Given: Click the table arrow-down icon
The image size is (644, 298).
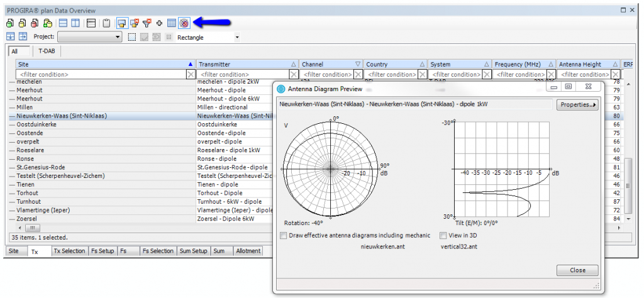Looking at the screenshot, I should click(10, 36).
